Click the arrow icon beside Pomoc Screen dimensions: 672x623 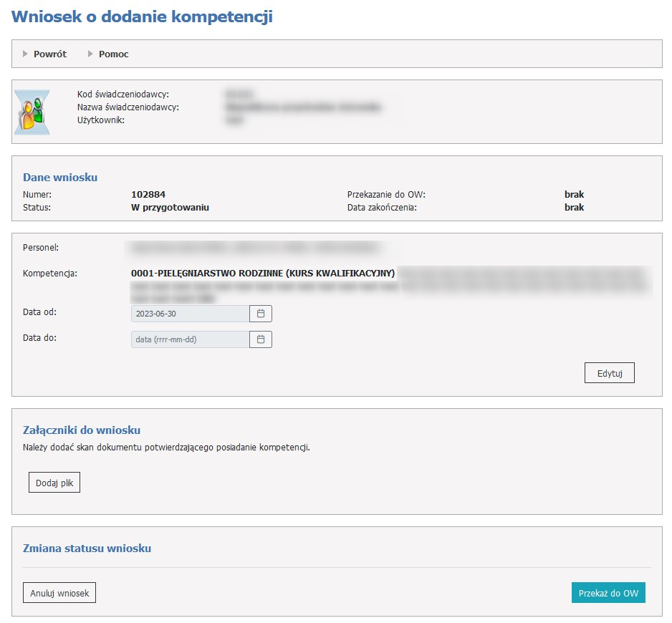(x=91, y=54)
